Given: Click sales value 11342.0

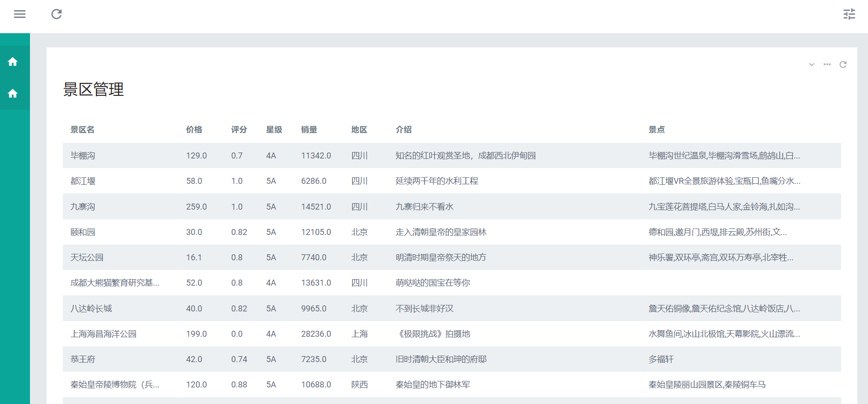Looking at the screenshot, I should (316, 156).
